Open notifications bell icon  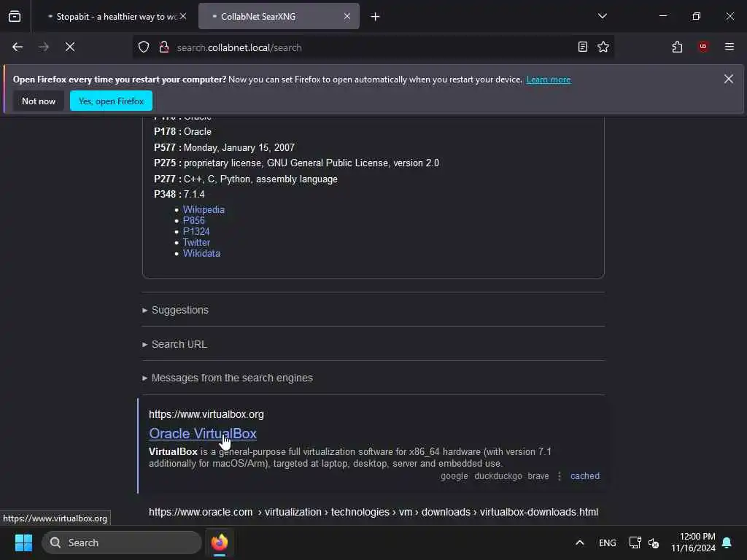[727, 542]
